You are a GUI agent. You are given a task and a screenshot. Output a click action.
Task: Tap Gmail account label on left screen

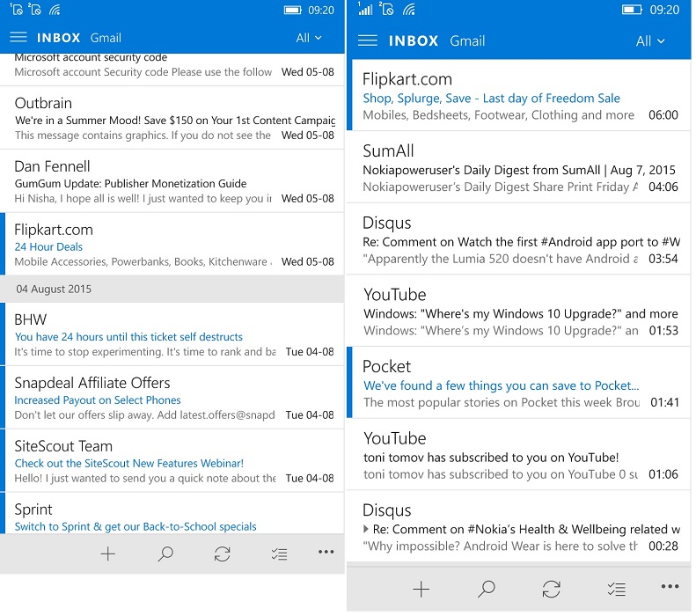[x=106, y=38]
